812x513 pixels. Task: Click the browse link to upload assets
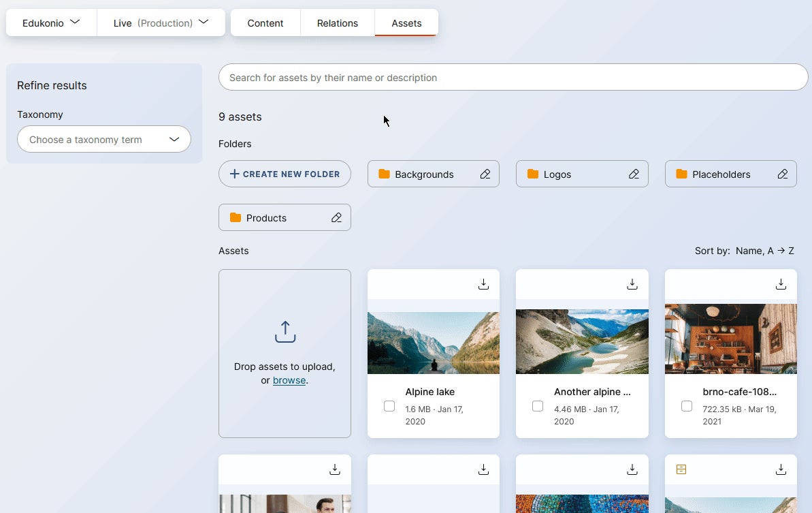click(x=289, y=380)
